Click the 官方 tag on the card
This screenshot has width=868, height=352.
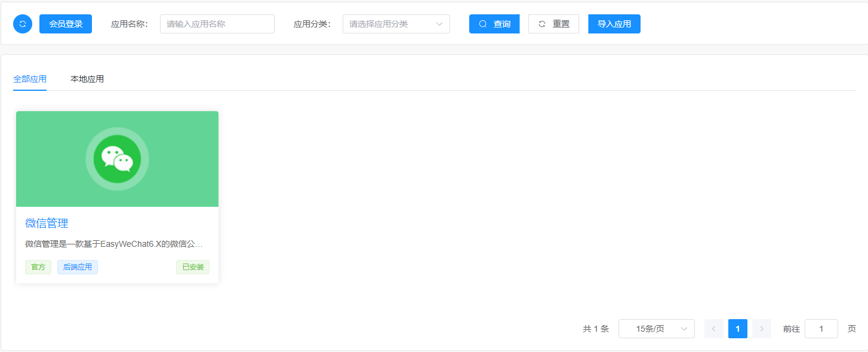click(x=38, y=267)
